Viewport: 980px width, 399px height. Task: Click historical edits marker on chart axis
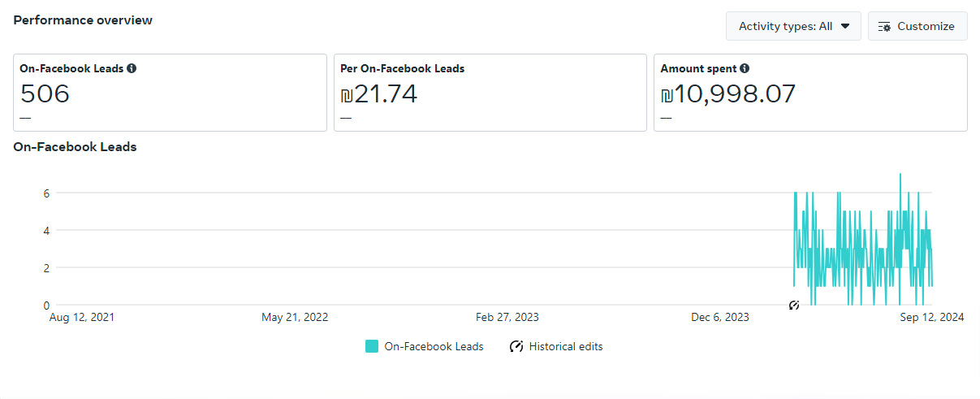point(794,305)
